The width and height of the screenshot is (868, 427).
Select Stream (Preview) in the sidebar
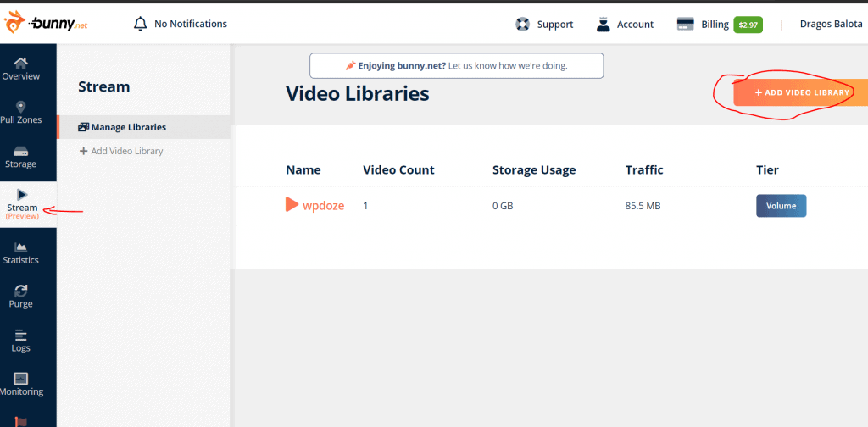click(22, 203)
